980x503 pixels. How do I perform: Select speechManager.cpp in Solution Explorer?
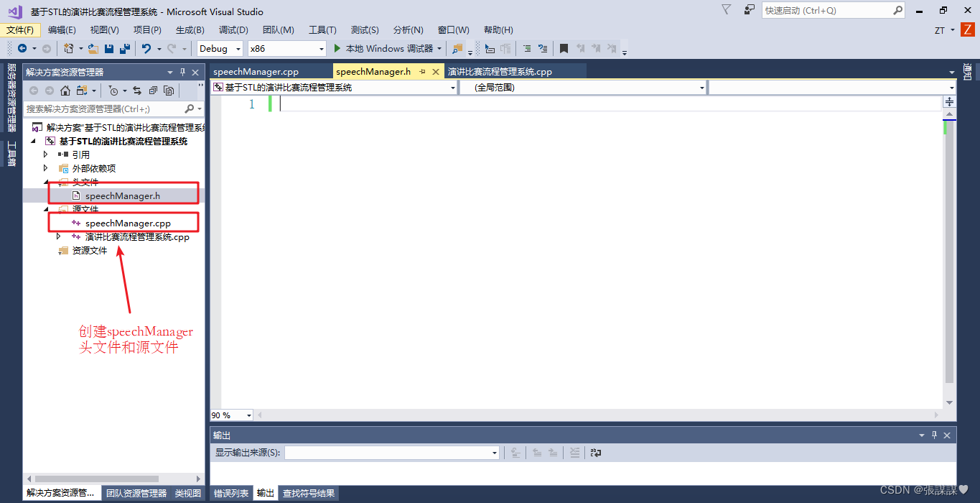click(x=128, y=223)
